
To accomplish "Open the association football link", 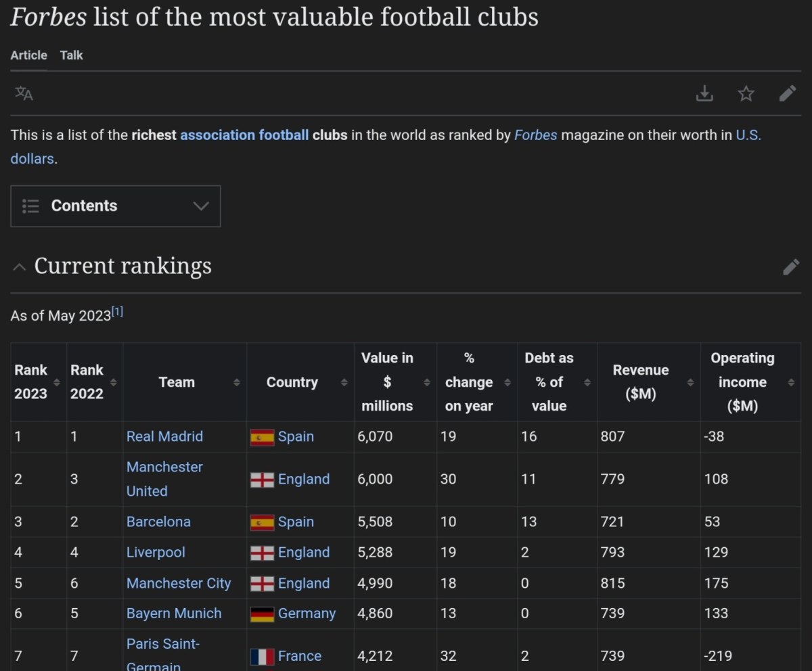I will coord(244,135).
